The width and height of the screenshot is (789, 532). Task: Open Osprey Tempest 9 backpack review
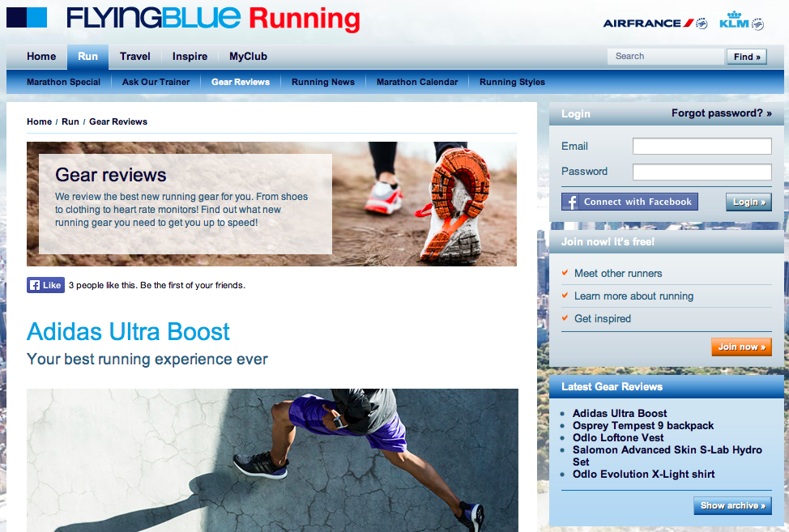643,425
